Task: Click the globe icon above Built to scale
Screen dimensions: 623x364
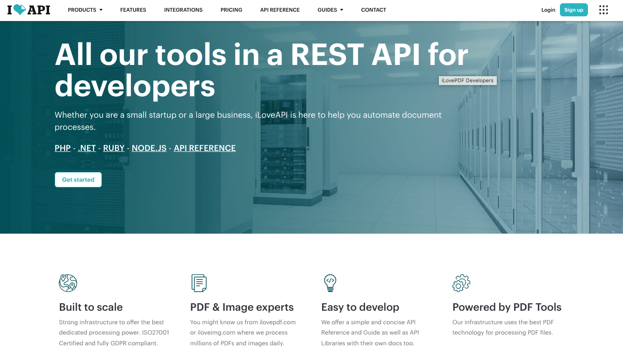Action: click(x=68, y=283)
